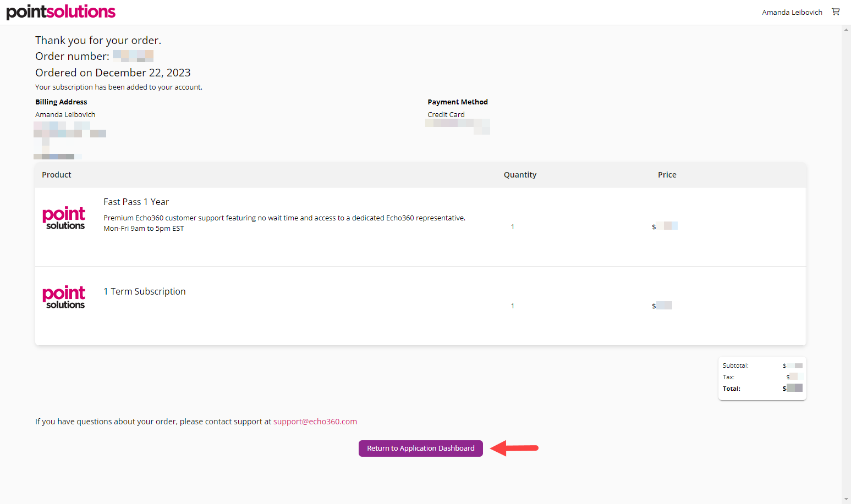Select the '1 Term Subscription' product title
Image resolution: width=851 pixels, height=504 pixels.
pos(145,291)
